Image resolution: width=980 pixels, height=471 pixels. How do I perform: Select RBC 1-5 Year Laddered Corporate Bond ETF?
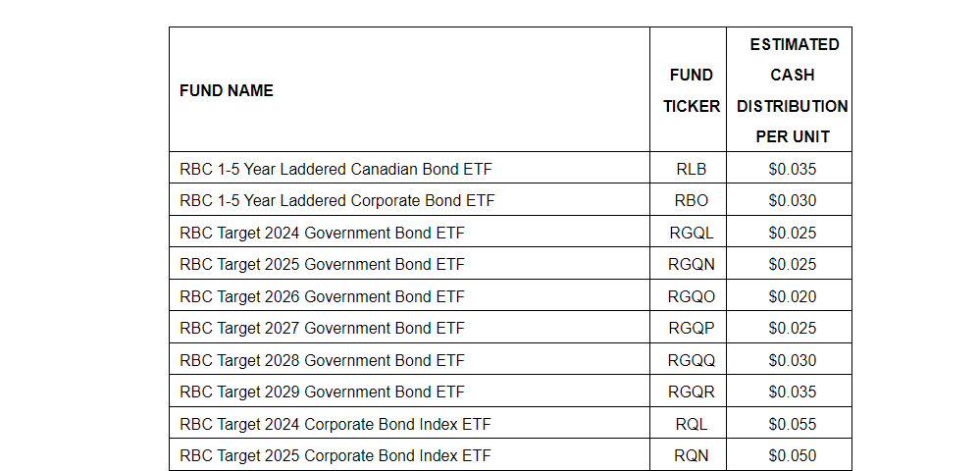click(x=337, y=200)
